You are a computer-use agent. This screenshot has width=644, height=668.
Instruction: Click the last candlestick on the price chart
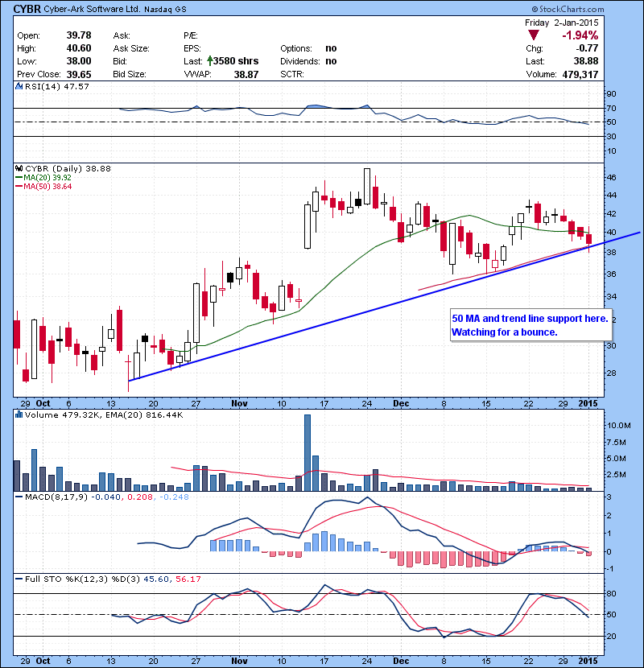[589, 239]
